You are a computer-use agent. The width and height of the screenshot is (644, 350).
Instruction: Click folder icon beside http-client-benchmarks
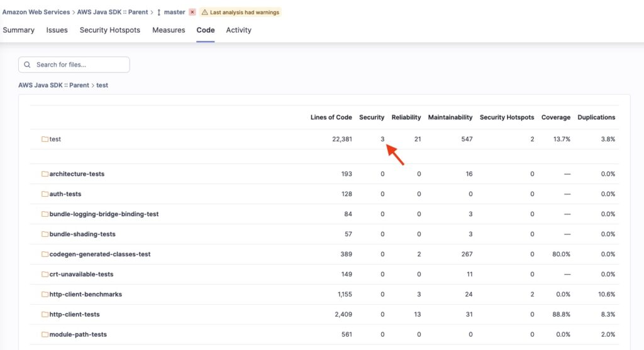pos(45,295)
